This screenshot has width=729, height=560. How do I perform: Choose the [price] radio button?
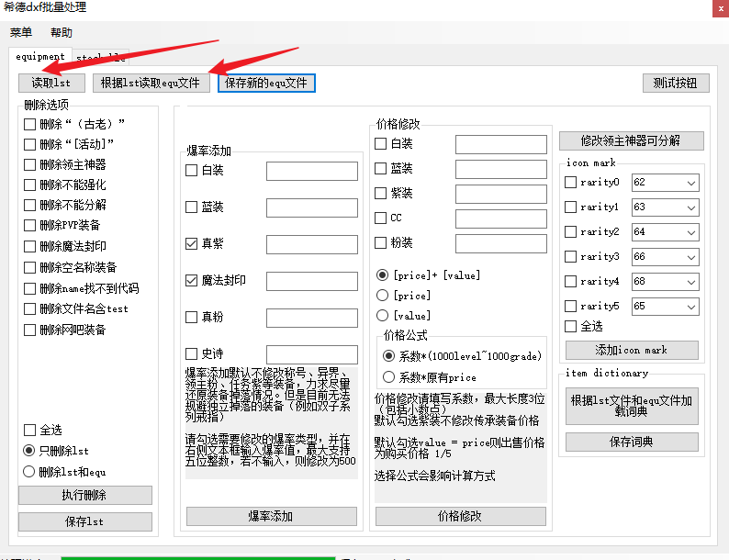[x=384, y=296]
